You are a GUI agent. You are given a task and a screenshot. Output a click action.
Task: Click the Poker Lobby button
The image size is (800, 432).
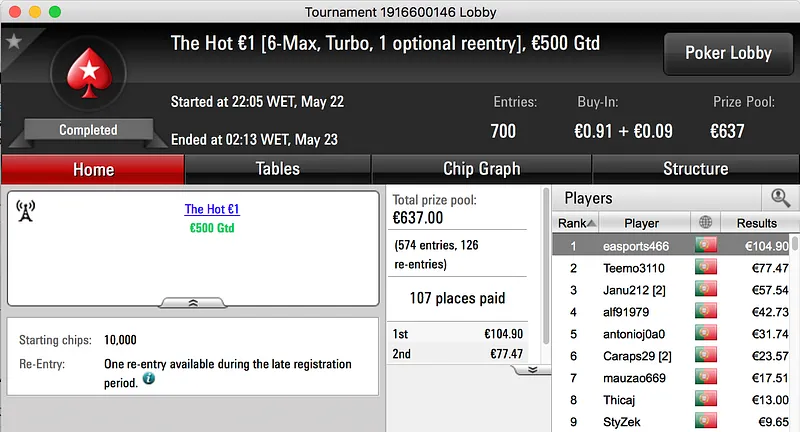point(728,53)
